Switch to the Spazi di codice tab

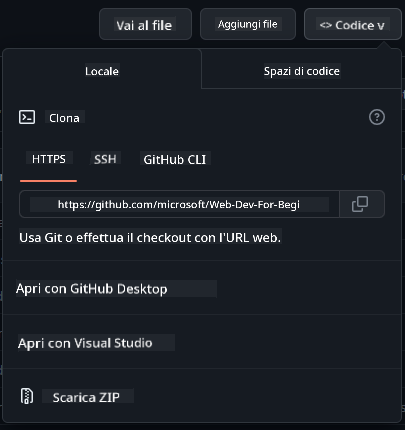(x=302, y=71)
